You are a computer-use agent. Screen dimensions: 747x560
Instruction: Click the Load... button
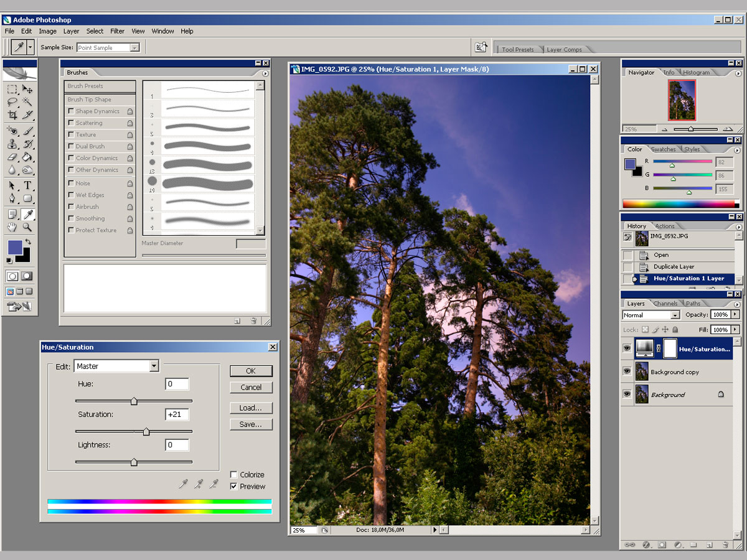251,408
